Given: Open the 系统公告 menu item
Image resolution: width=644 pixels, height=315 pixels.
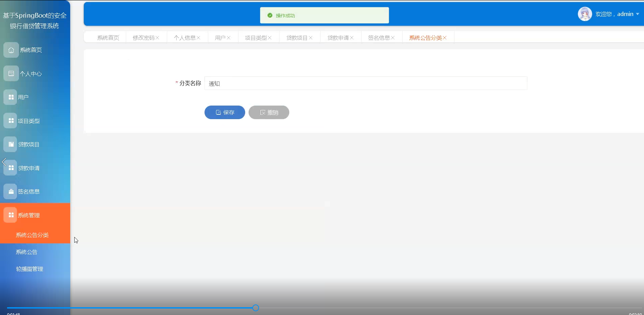Looking at the screenshot, I should point(26,252).
